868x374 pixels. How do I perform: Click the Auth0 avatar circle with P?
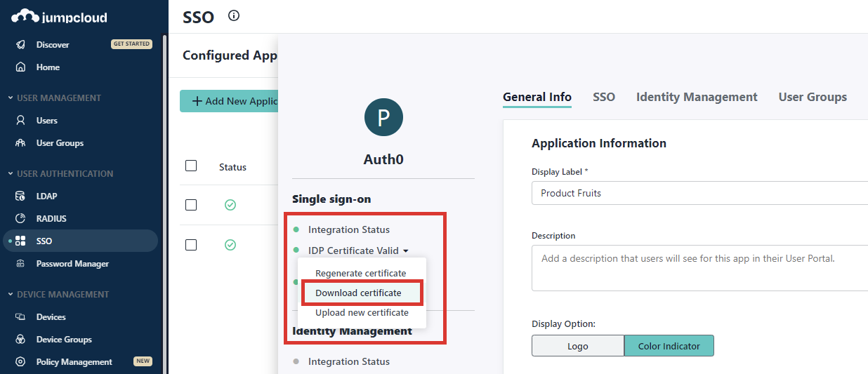tap(383, 117)
